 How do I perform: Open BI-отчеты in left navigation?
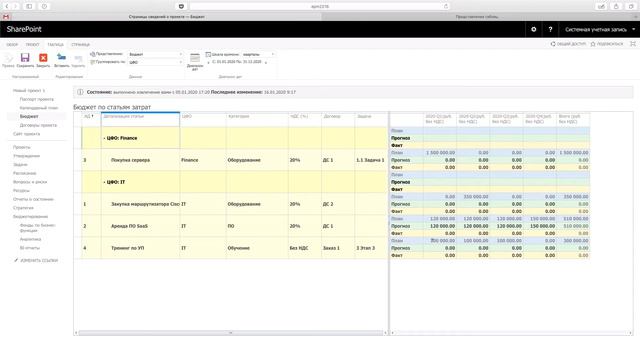(30, 248)
